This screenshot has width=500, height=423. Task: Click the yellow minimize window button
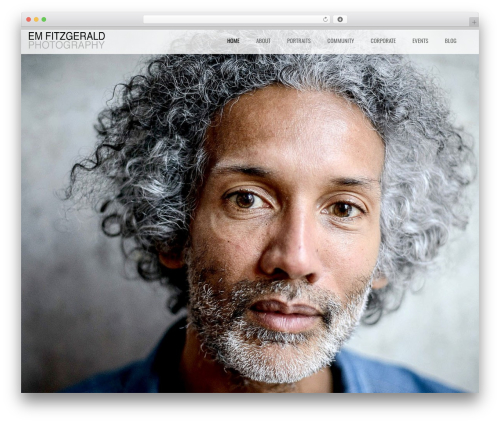(x=36, y=19)
